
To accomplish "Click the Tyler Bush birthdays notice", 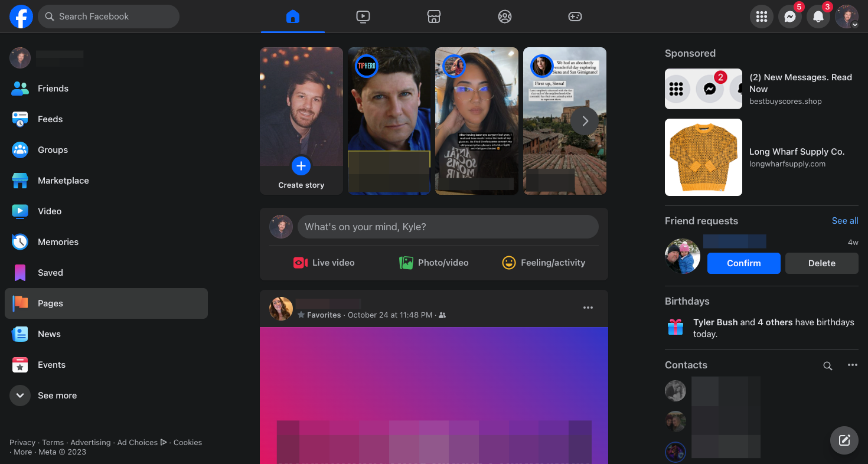I will (762, 328).
